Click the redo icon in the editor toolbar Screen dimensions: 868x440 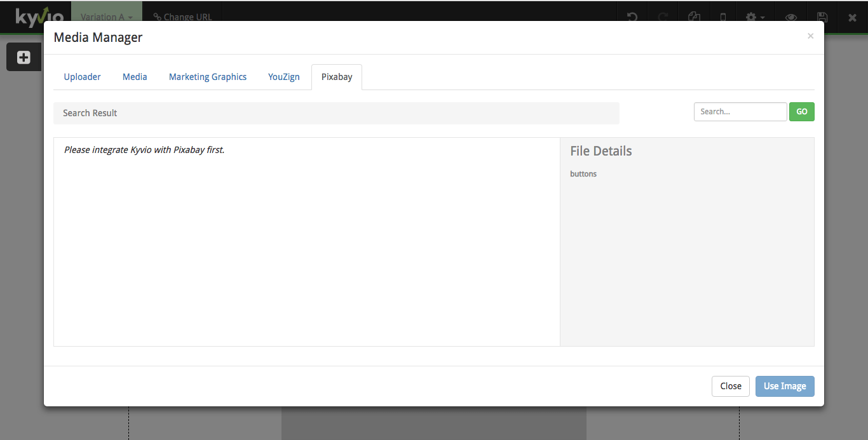point(663,17)
